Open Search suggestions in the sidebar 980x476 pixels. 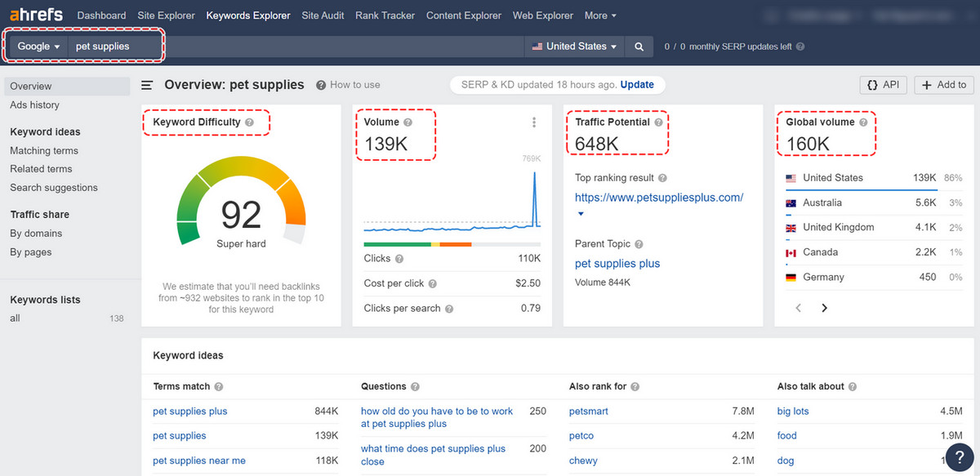54,188
